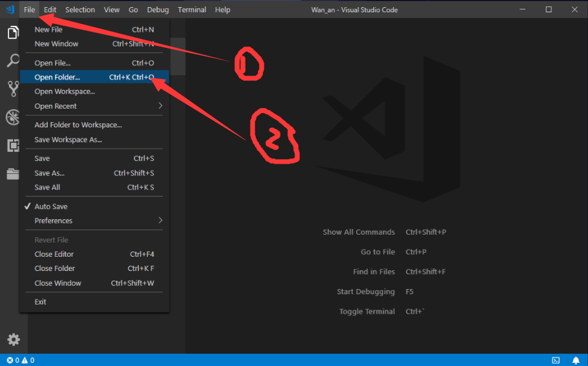The width and height of the screenshot is (588, 366).
Task: Choose Save All in File menu
Action: (x=94, y=188)
